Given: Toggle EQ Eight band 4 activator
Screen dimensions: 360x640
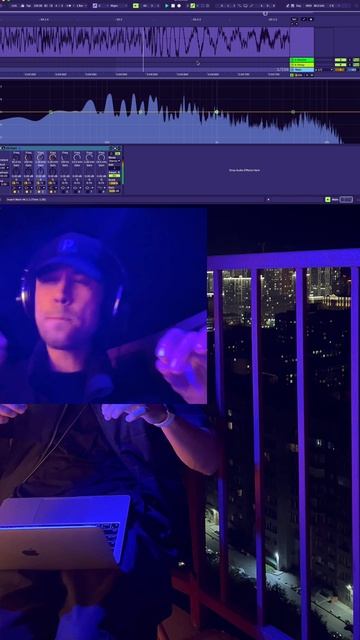Looking at the screenshot, I should tap(51, 192).
